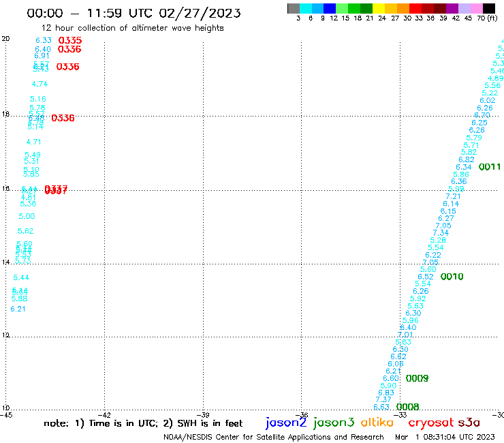
Task: Click the wave height value 5.62
Action: click(x=25, y=231)
